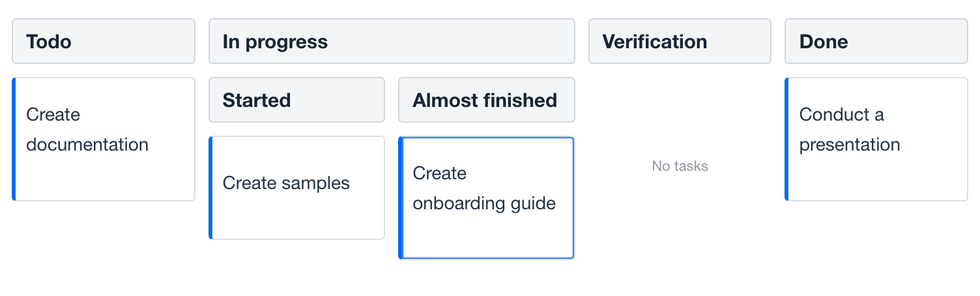This screenshot has height=296, width=980.
Task: Click the Verification column header
Action: pos(680,42)
